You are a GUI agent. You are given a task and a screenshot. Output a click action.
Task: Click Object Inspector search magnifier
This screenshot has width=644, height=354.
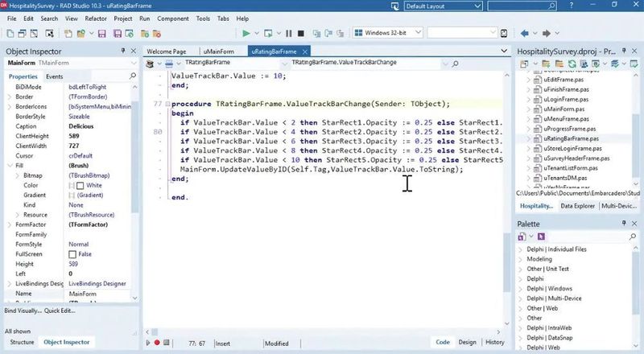tap(133, 76)
